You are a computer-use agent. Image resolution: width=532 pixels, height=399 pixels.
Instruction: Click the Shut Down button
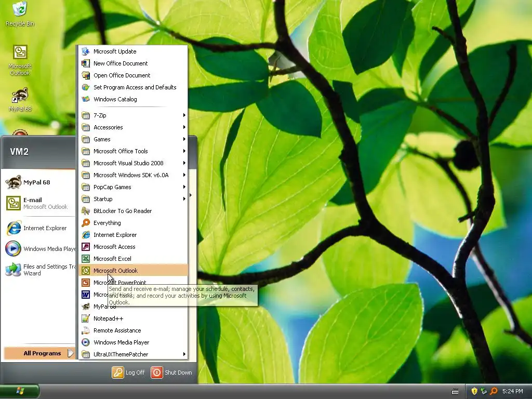pyautogui.click(x=171, y=372)
